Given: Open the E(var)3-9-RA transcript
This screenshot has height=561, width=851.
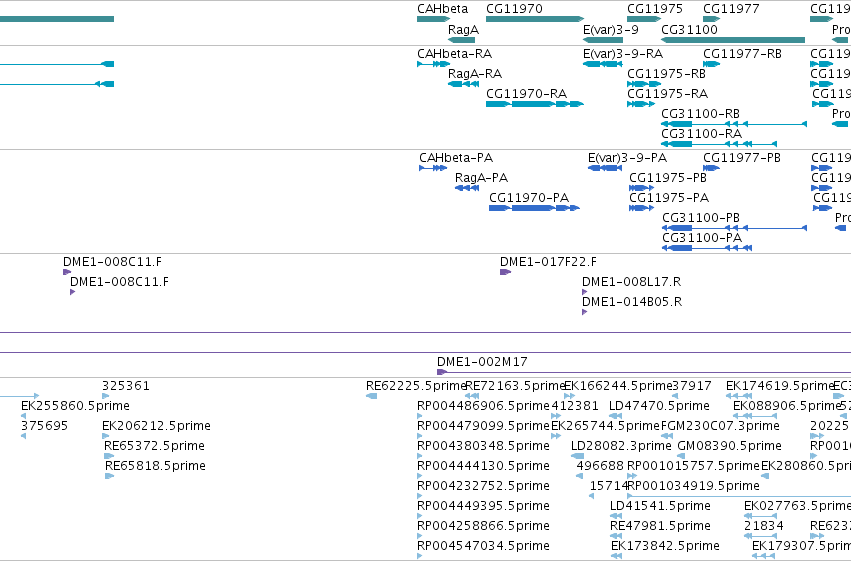Looking at the screenshot, I should pos(602,64).
